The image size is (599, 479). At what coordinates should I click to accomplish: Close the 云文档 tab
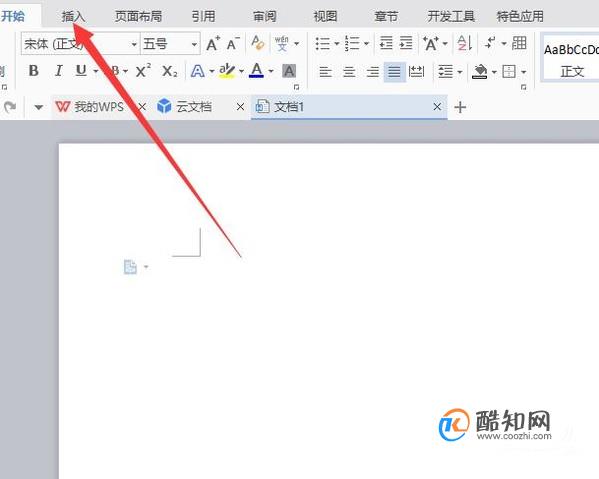[x=240, y=107]
